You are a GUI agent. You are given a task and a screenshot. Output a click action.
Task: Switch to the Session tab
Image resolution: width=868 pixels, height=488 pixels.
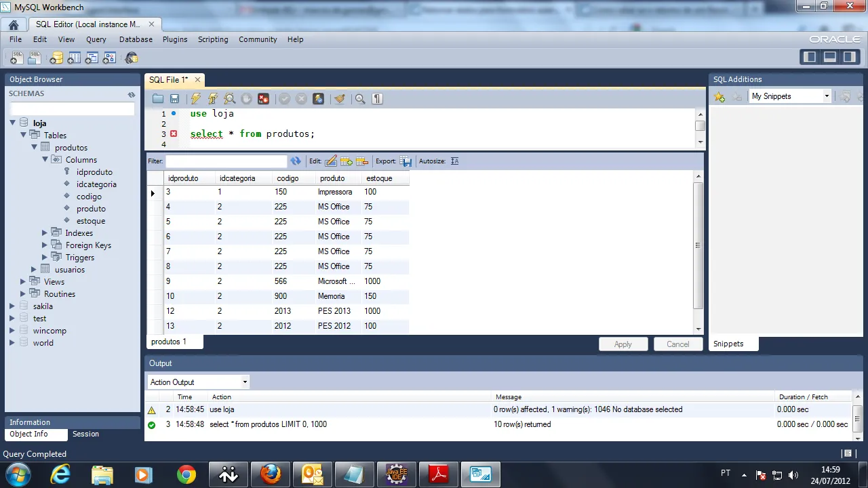point(85,434)
